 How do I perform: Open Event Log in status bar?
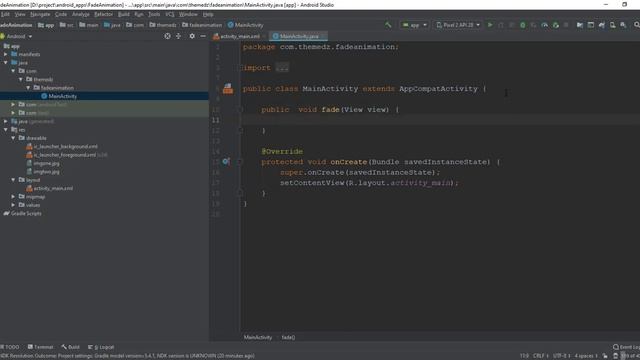[x=627, y=347]
